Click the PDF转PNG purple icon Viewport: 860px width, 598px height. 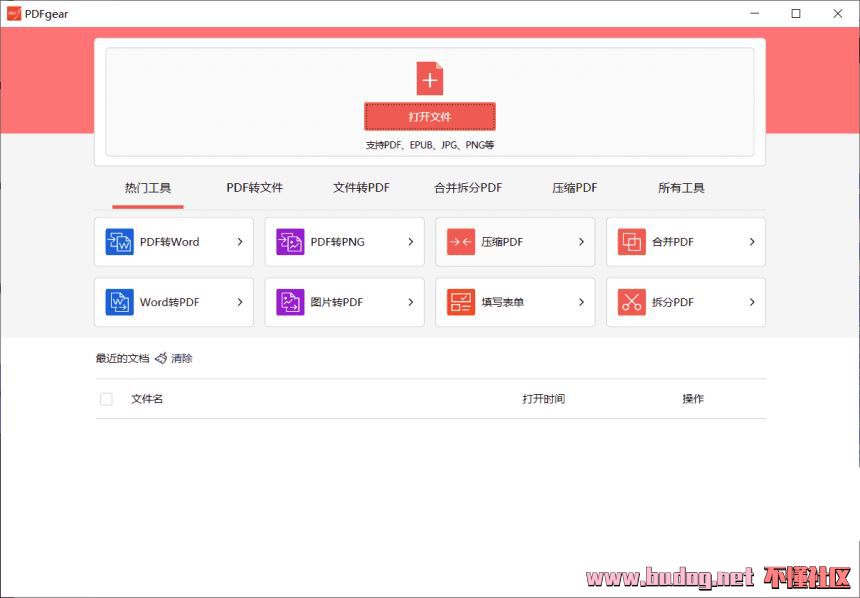[x=290, y=242]
